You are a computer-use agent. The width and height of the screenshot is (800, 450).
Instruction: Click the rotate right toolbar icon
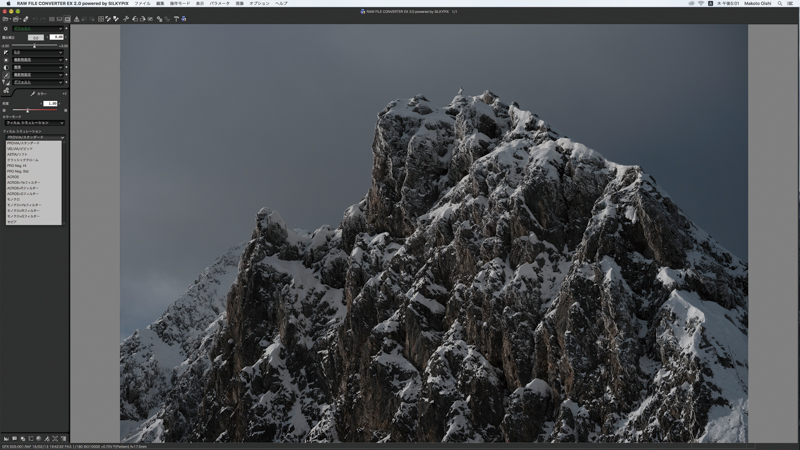[x=143, y=19]
